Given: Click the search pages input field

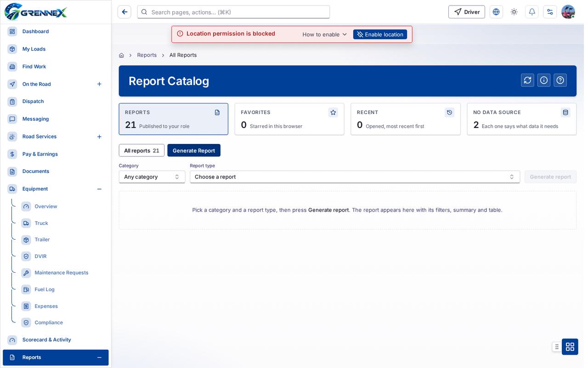Looking at the screenshot, I should tap(233, 12).
